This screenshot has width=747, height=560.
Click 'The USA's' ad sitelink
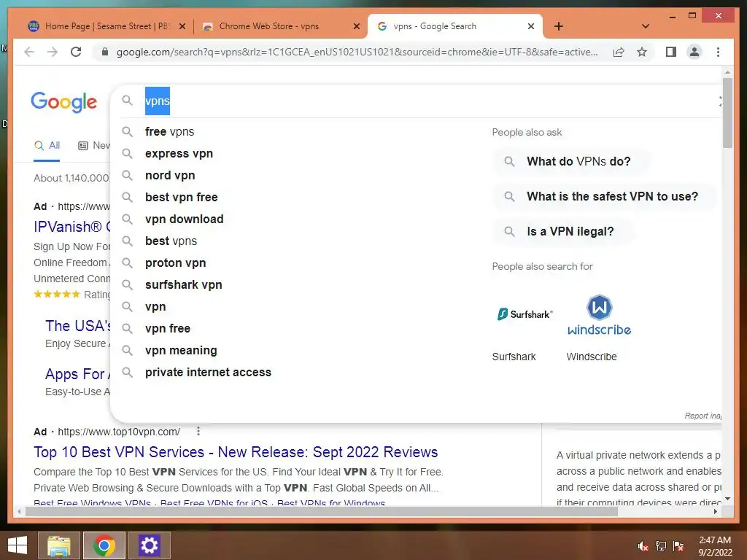pyautogui.click(x=78, y=326)
